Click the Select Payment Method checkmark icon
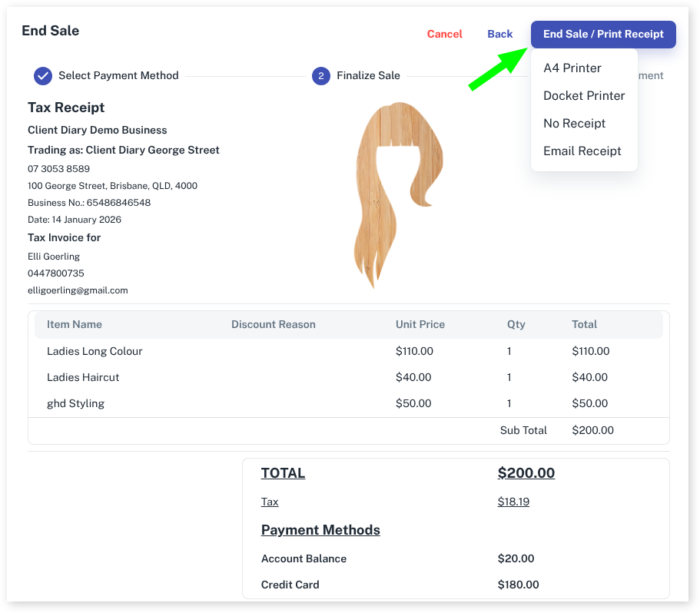 (x=43, y=75)
